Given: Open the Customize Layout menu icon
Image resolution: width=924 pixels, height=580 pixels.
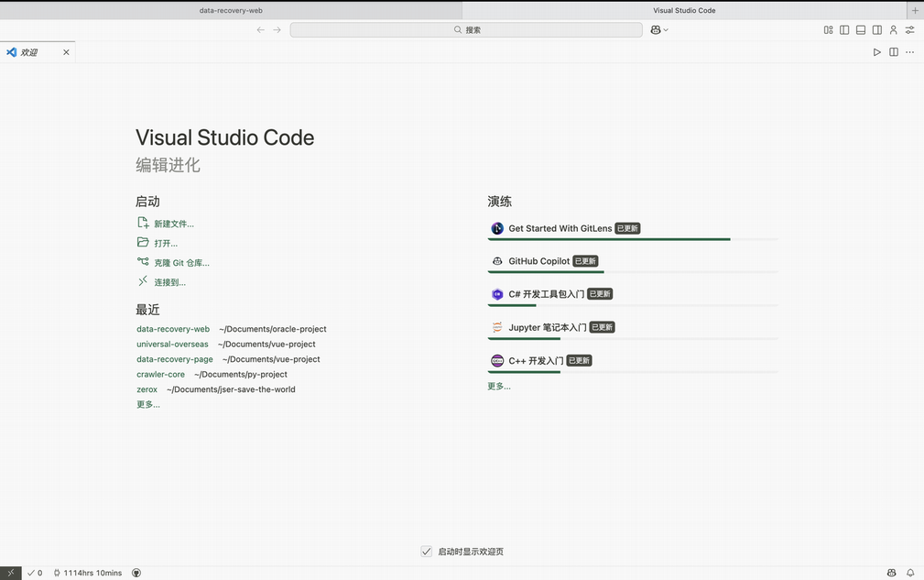Looking at the screenshot, I should click(x=828, y=30).
